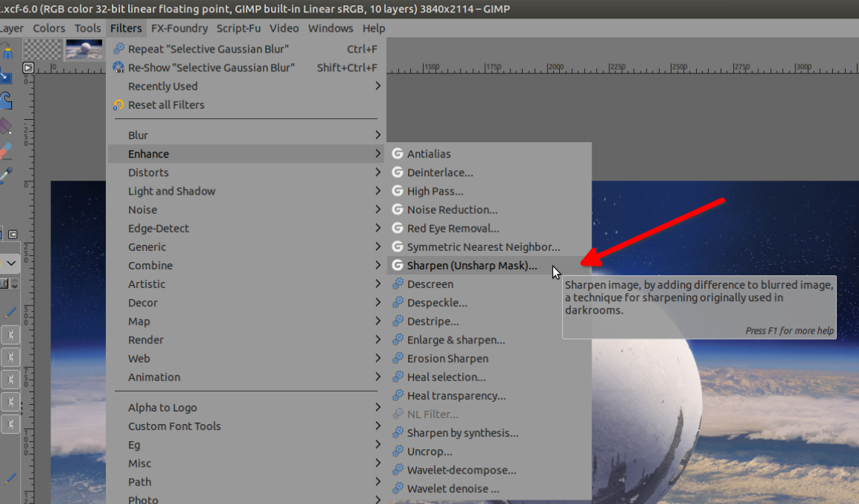Expand the Edge-Detect submenu
The width and height of the screenshot is (859, 504).
[x=247, y=228]
